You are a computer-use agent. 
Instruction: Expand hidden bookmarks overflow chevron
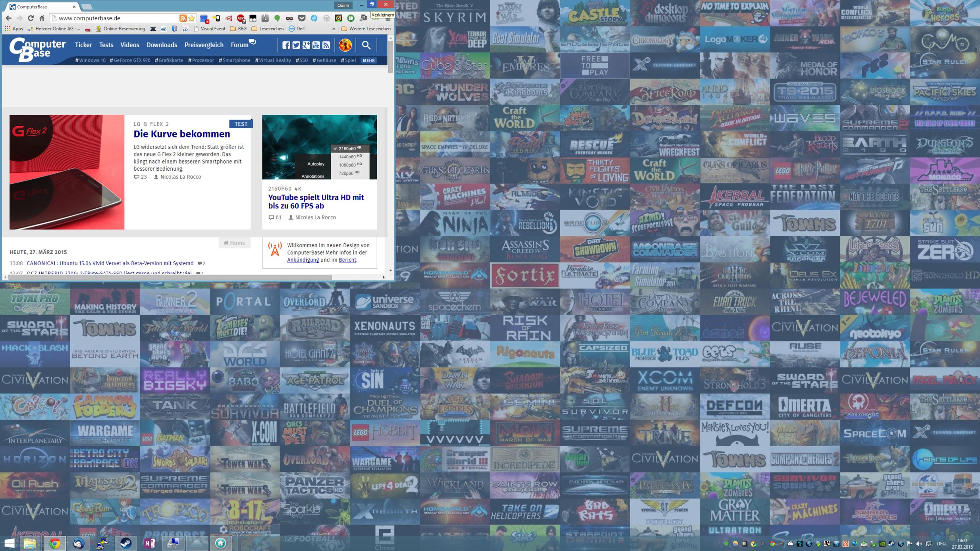coord(334,29)
